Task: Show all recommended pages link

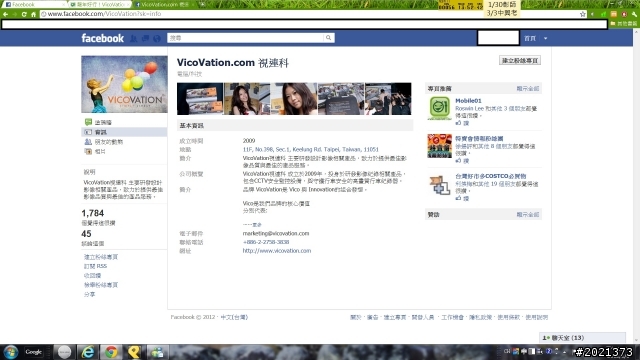Action: 528,89
